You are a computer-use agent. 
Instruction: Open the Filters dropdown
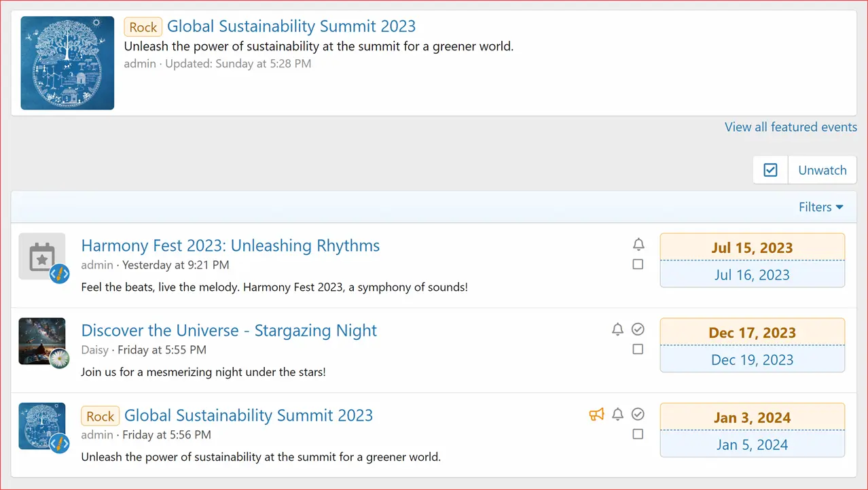pyautogui.click(x=820, y=207)
